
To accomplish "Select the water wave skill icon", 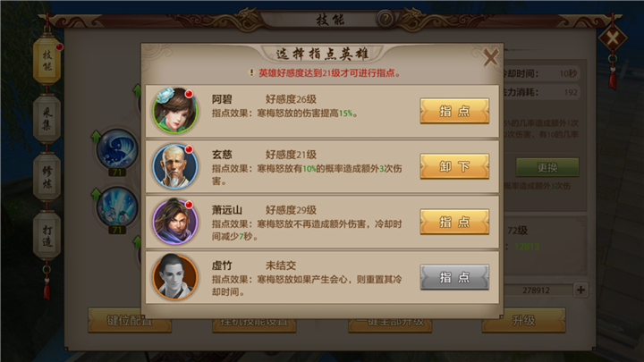I will [117, 149].
